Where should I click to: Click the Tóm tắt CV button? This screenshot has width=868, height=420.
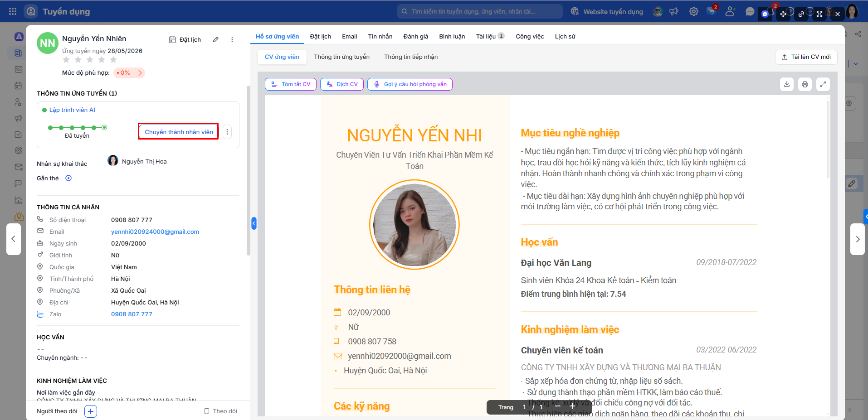tap(291, 84)
